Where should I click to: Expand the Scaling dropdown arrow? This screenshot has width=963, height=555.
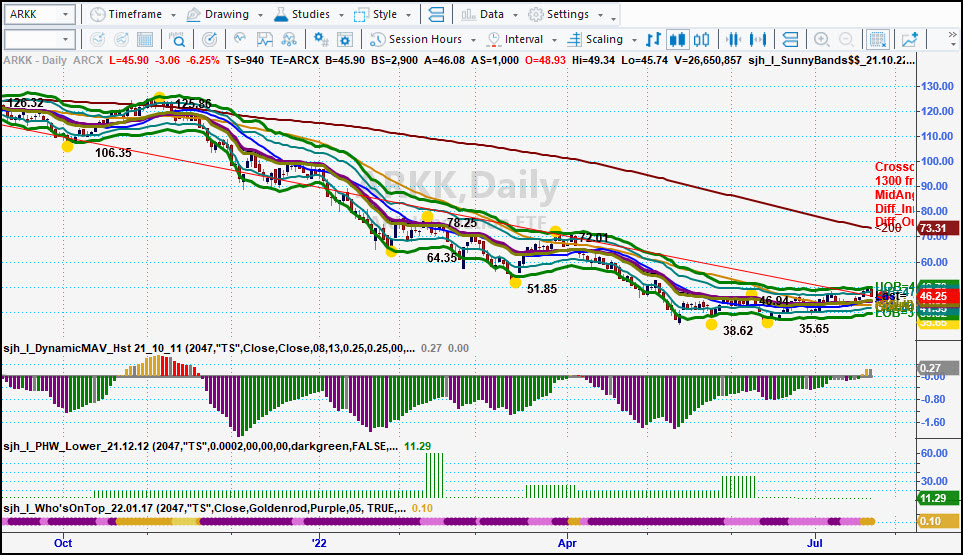coord(634,40)
